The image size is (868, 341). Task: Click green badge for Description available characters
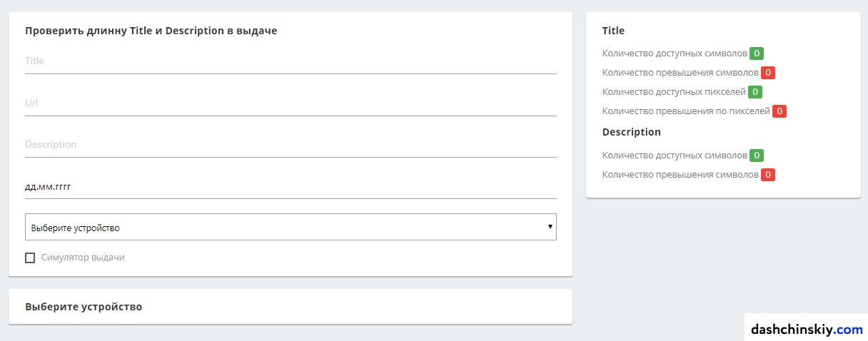pyautogui.click(x=757, y=156)
